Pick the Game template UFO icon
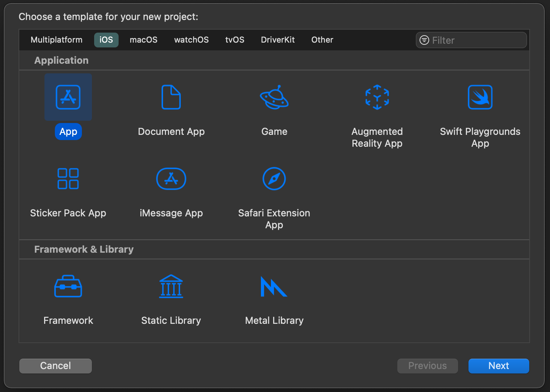 point(274,97)
